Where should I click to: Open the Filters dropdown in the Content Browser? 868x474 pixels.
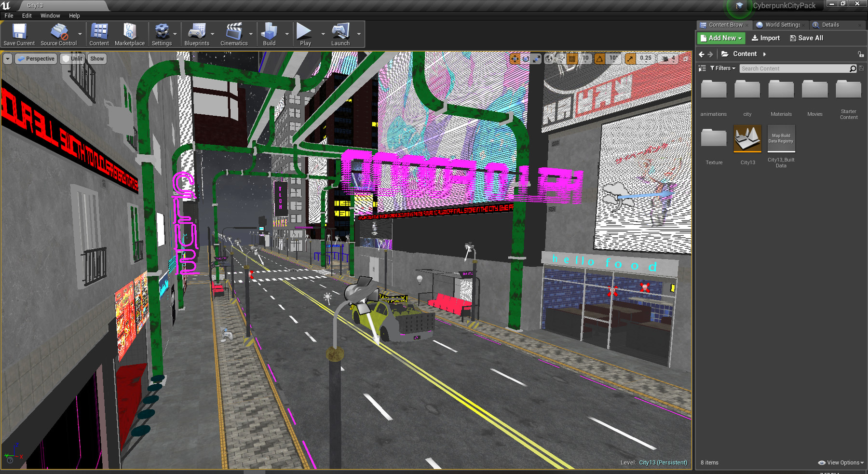[x=722, y=68]
